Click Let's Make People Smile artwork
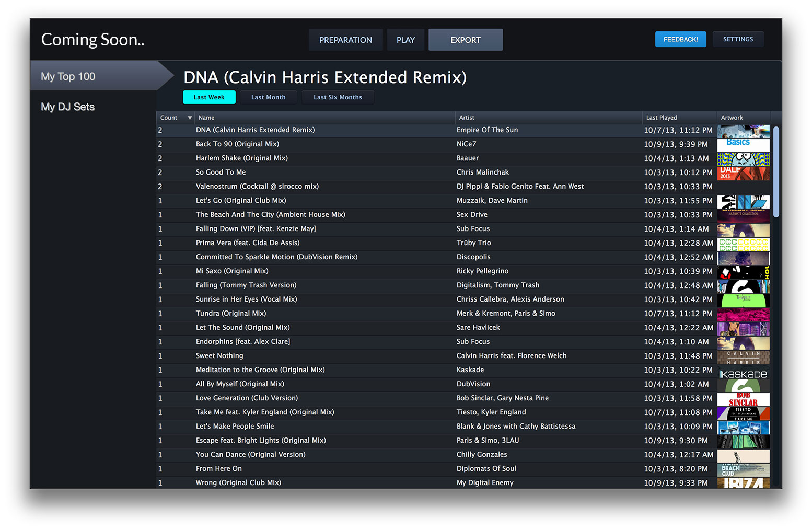The image size is (812, 530). click(x=743, y=427)
